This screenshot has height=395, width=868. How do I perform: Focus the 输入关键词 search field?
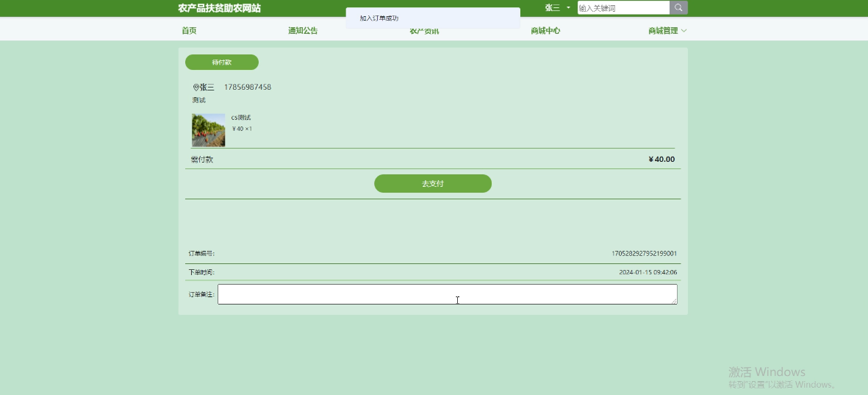(x=623, y=8)
